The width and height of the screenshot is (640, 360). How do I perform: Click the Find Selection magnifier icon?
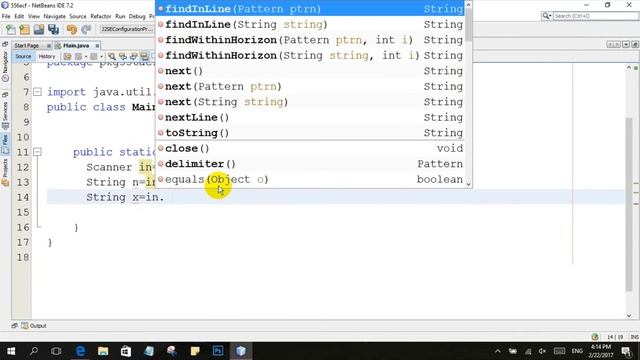click(111, 56)
